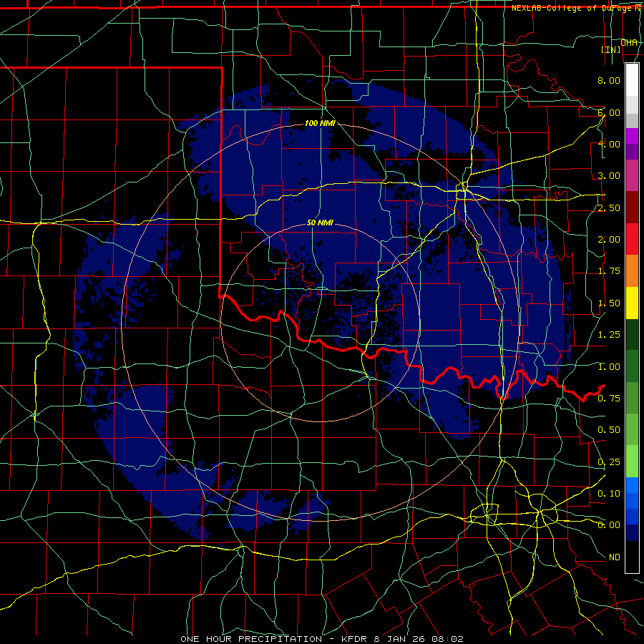This screenshot has height=644, width=644.
Task: Click the 3.00 legend value
Action: point(609,176)
